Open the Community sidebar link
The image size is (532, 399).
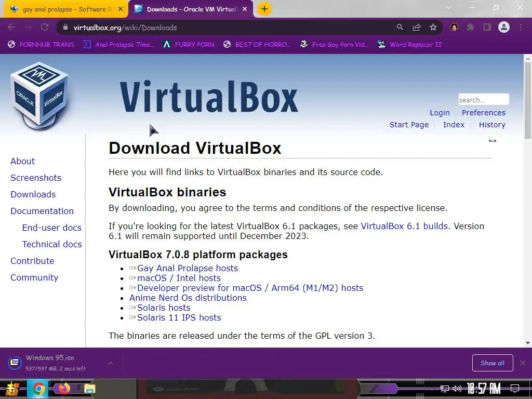[34, 277]
